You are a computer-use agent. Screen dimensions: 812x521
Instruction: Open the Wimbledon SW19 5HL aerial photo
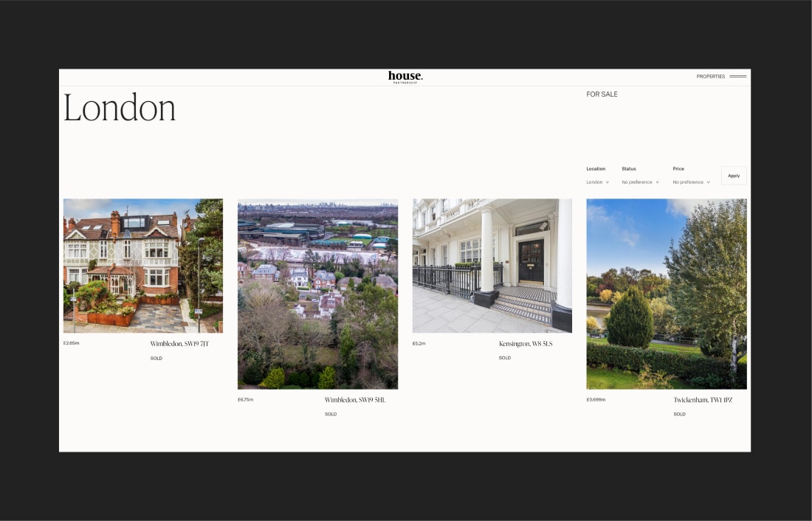click(317, 294)
